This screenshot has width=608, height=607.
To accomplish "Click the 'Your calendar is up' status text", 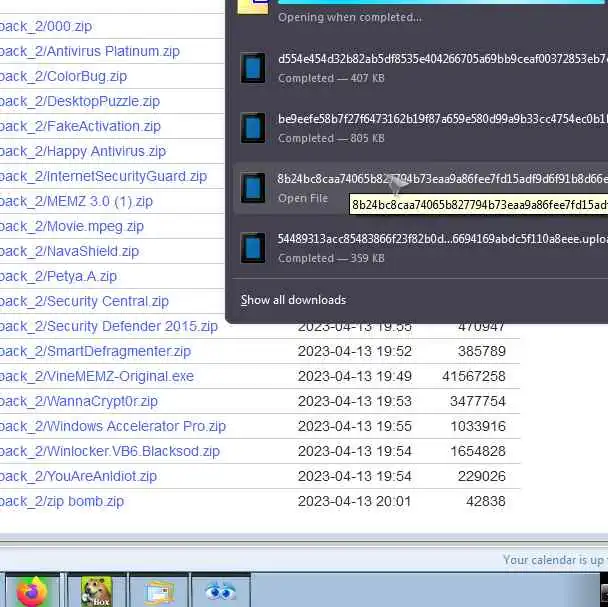I will click(555, 560).
